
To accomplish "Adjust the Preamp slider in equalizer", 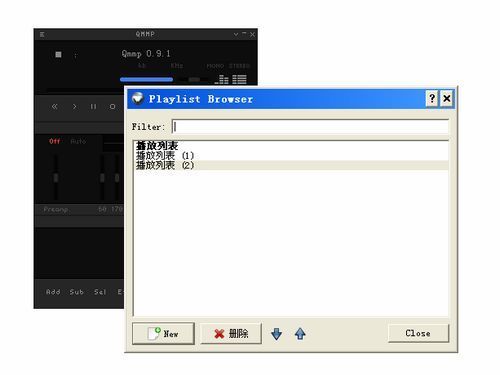I will click(56, 177).
